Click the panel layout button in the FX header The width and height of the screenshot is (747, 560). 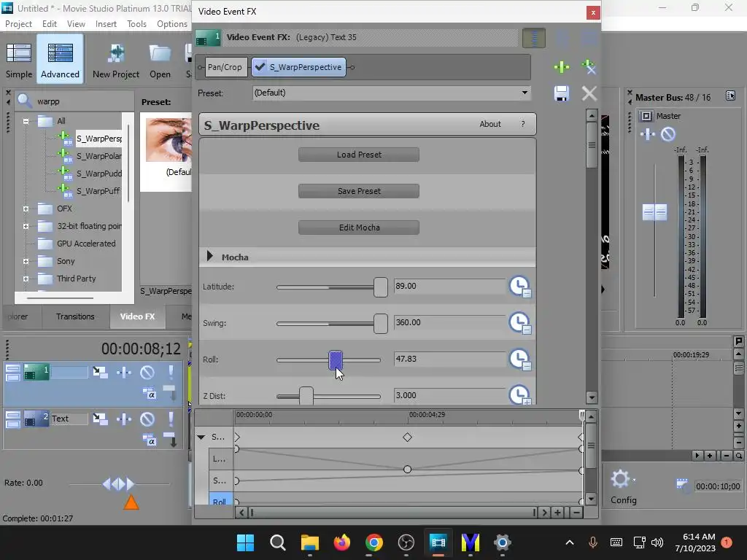click(533, 38)
